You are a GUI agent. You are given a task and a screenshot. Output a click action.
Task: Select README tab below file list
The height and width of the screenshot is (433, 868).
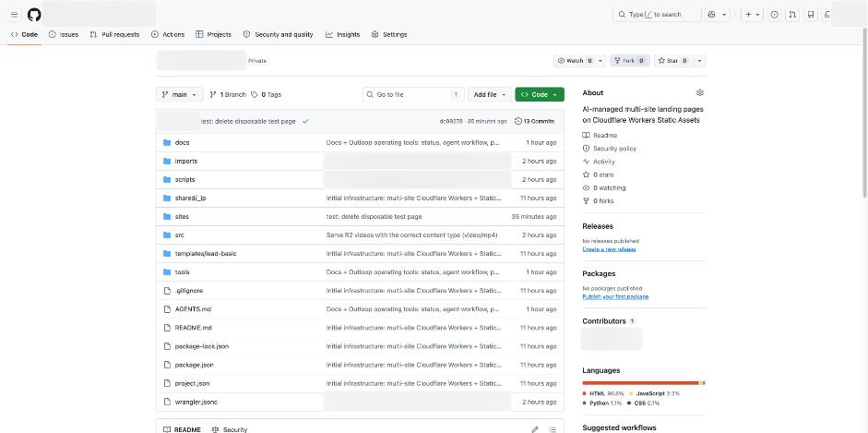point(182,429)
